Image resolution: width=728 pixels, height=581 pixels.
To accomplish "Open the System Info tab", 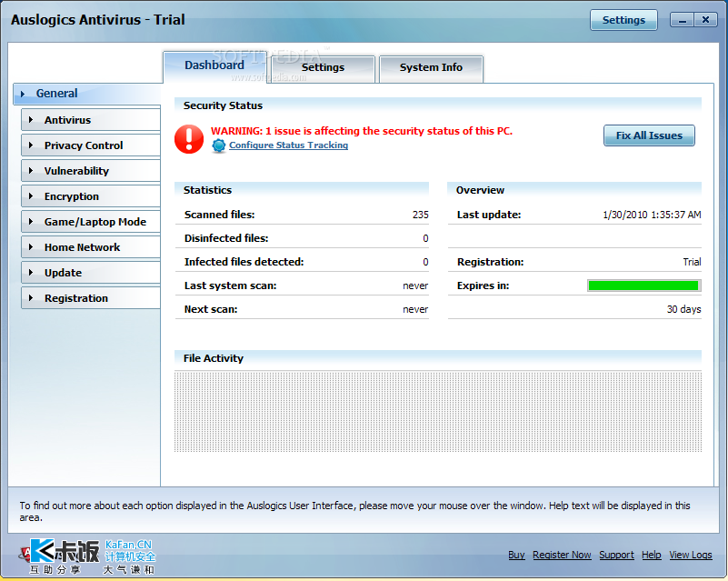I will coord(432,68).
